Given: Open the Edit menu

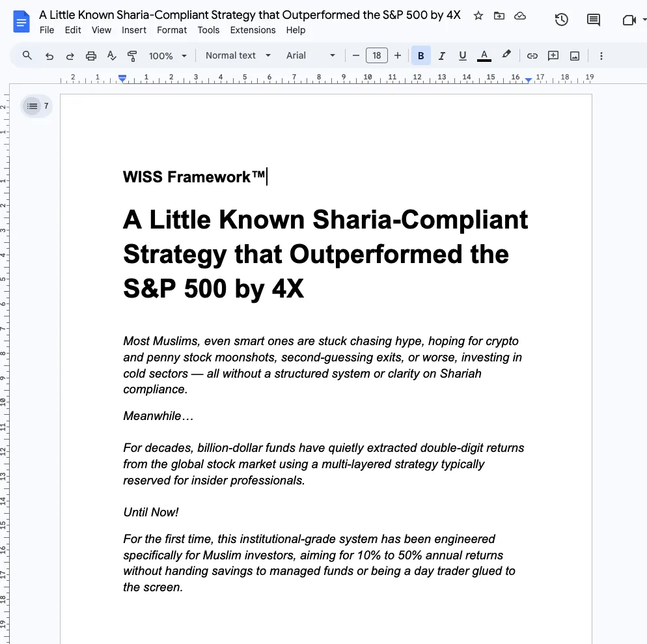Looking at the screenshot, I should click(x=73, y=30).
